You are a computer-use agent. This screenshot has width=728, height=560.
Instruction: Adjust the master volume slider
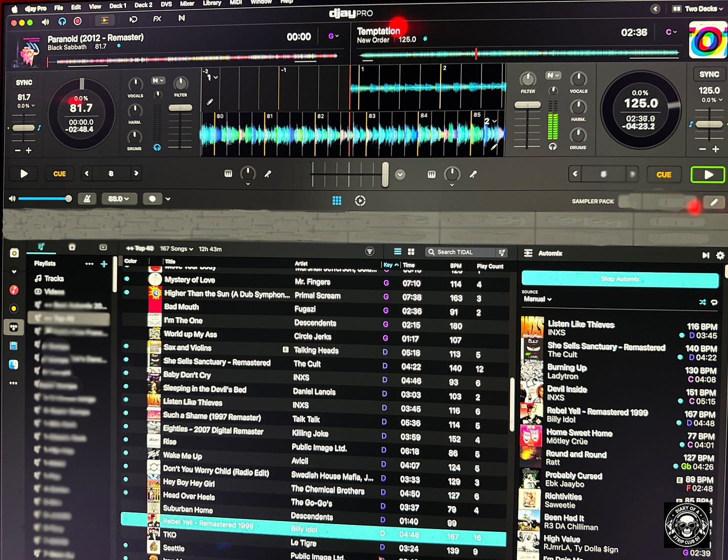45,199
